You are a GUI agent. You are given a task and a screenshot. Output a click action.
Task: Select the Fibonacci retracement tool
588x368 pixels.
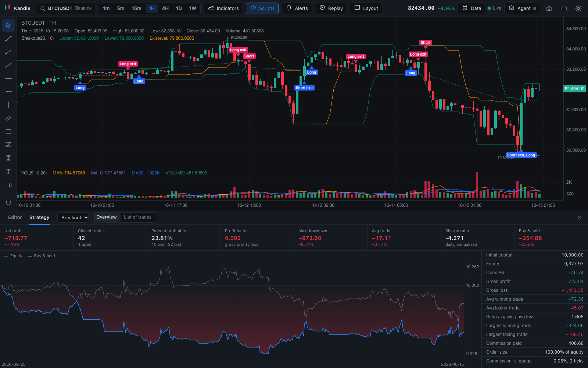coord(8,145)
